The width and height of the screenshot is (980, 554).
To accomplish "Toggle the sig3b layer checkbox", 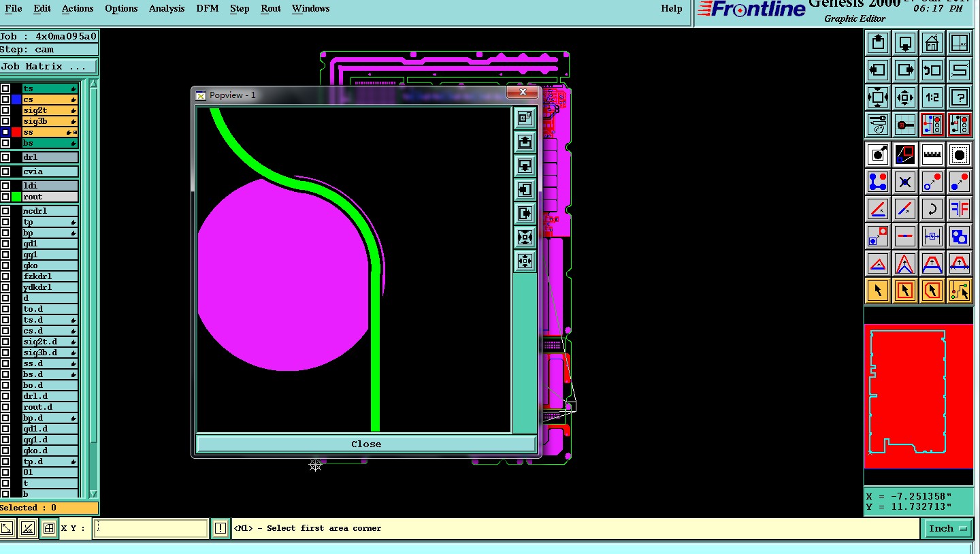I will click(5, 121).
